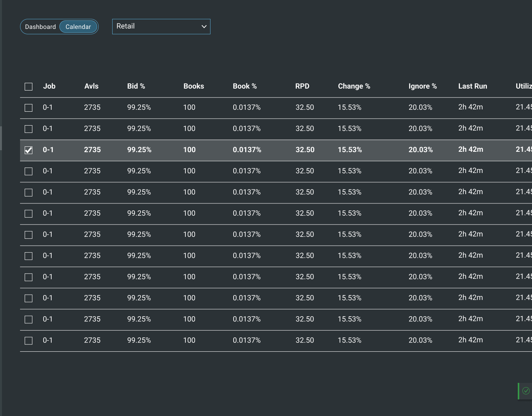Sort by the Avls column header
This screenshot has height=416, width=532.
coord(91,86)
